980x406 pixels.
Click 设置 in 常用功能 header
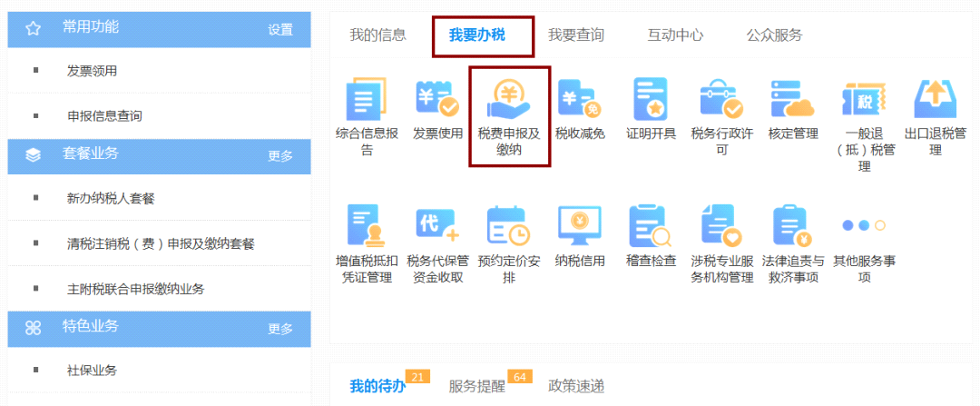[280, 30]
